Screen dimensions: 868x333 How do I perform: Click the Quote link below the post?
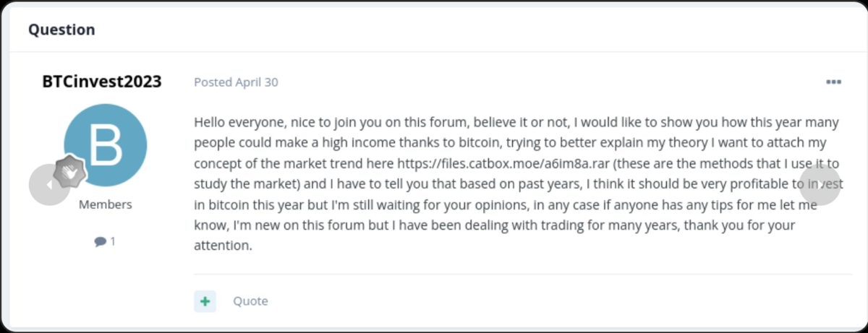pos(250,301)
